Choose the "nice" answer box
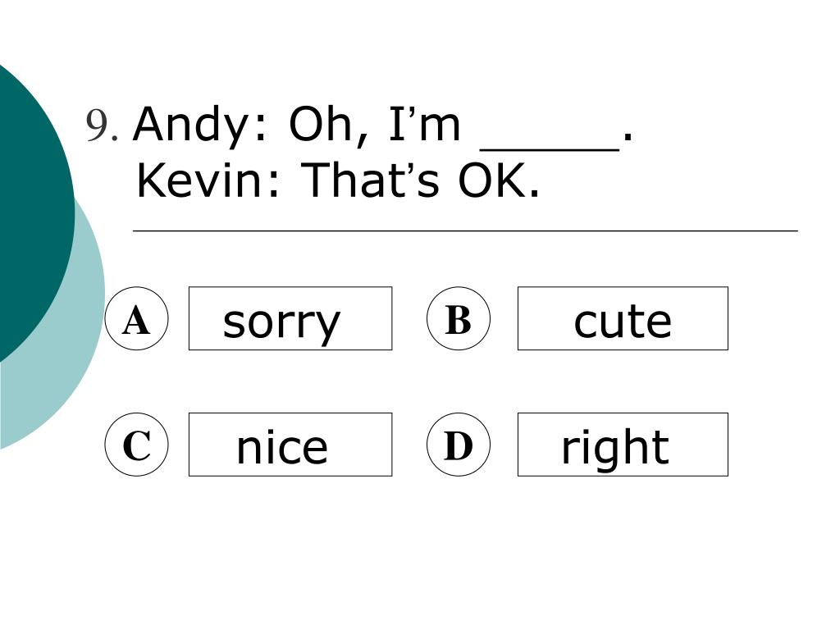Image resolution: width=840 pixels, height=630 pixels. click(x=290, y=445)
